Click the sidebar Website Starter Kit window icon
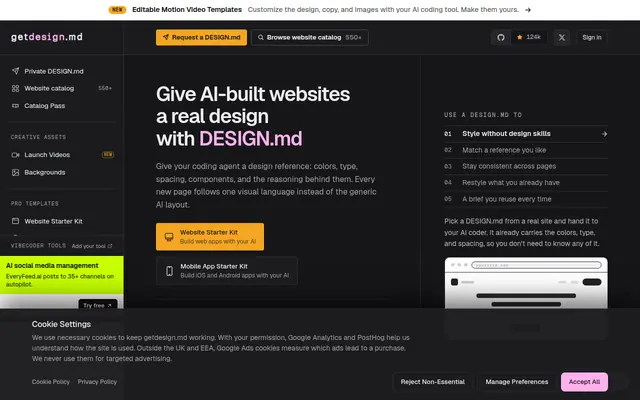This screenshot has width=640, height=400. coord(16,221)
